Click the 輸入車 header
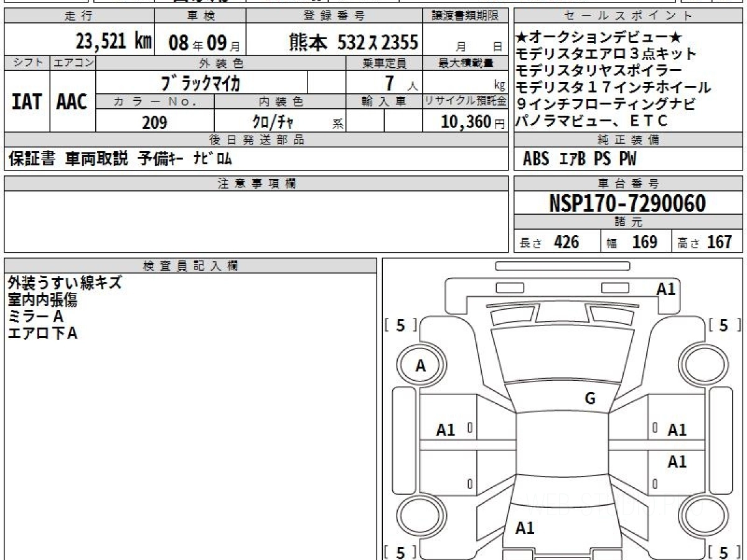 [x=384, y=101]
